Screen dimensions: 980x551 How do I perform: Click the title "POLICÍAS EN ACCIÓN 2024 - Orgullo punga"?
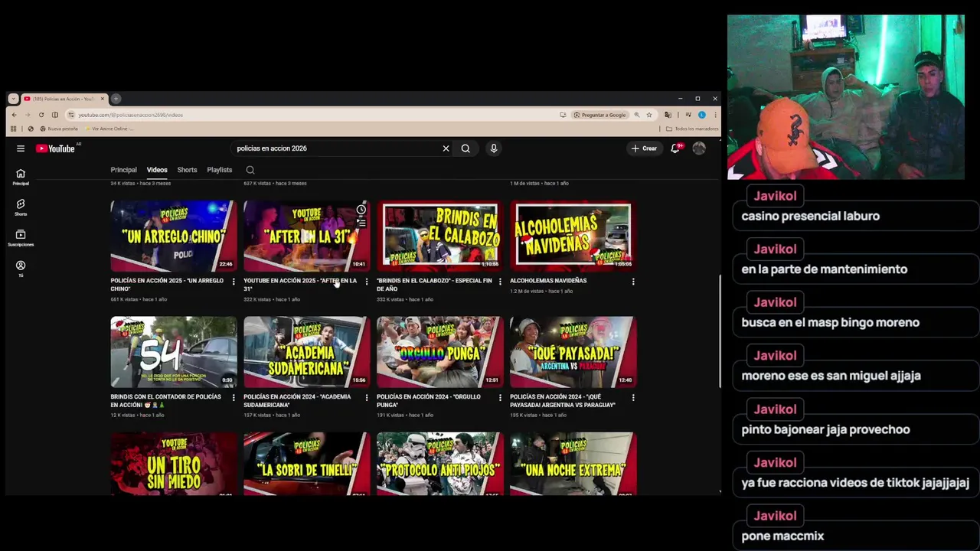429,400
